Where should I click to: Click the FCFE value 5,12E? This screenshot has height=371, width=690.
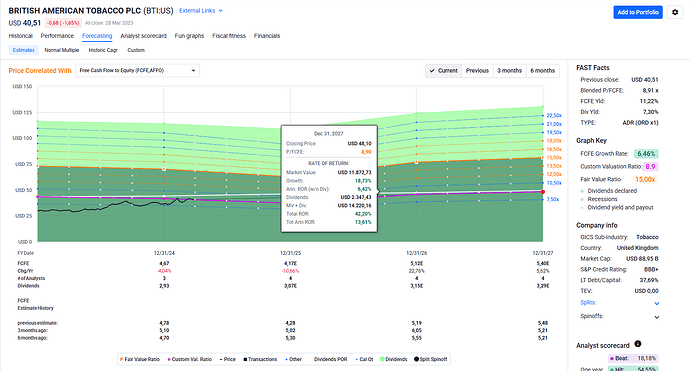(x=417, y=263)
